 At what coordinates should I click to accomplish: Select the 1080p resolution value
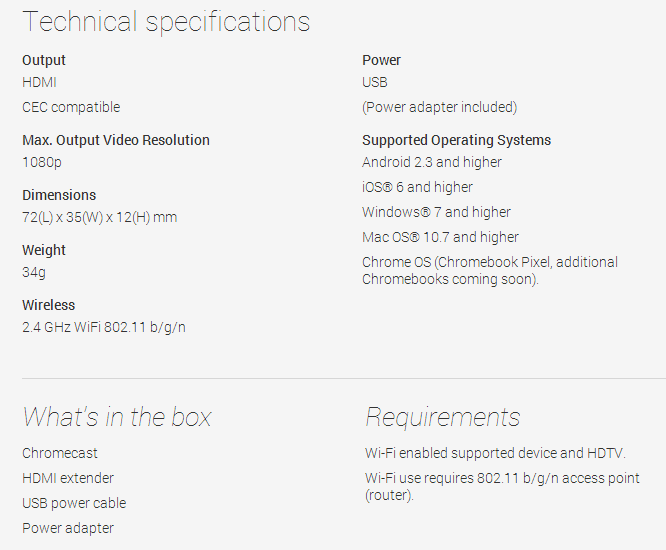41,162
